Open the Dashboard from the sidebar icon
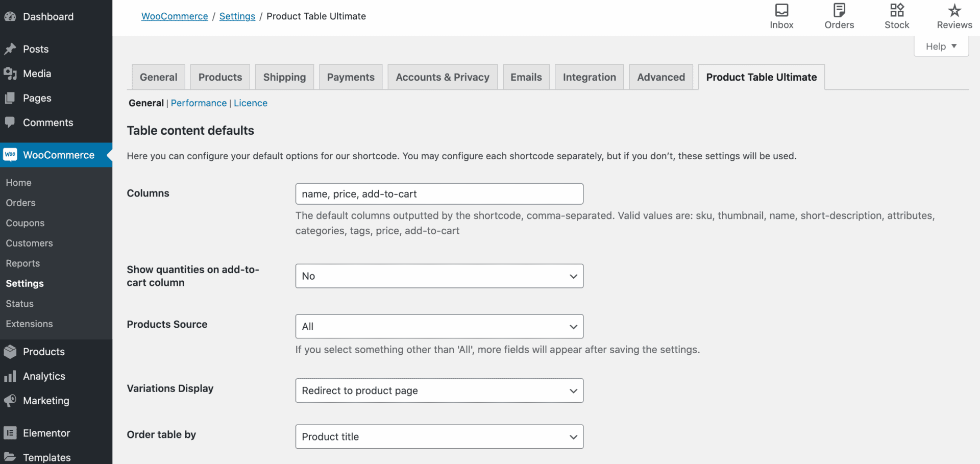 pyautogui.click(x=10, y=16)
